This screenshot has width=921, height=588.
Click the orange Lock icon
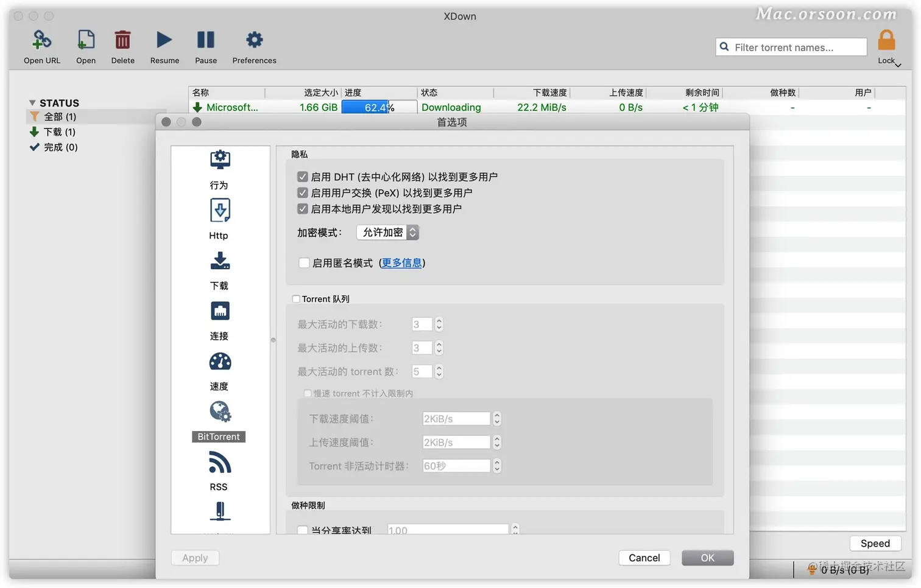[x=886, y=41]
